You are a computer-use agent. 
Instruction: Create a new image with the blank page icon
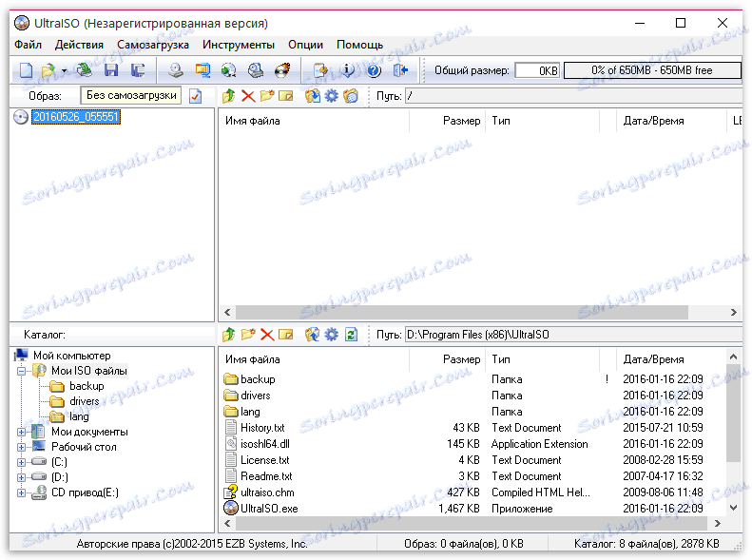pyautogui.click(x=26, y=70)
